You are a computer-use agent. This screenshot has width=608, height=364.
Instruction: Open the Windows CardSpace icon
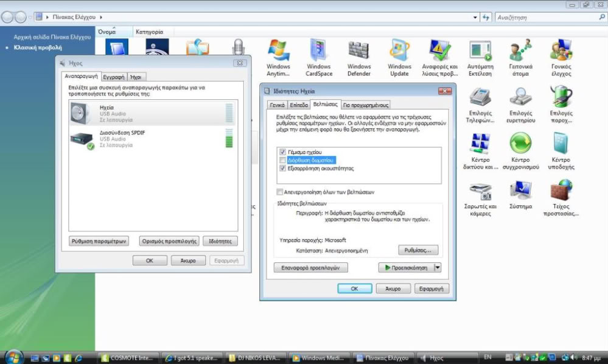[319, 52]
